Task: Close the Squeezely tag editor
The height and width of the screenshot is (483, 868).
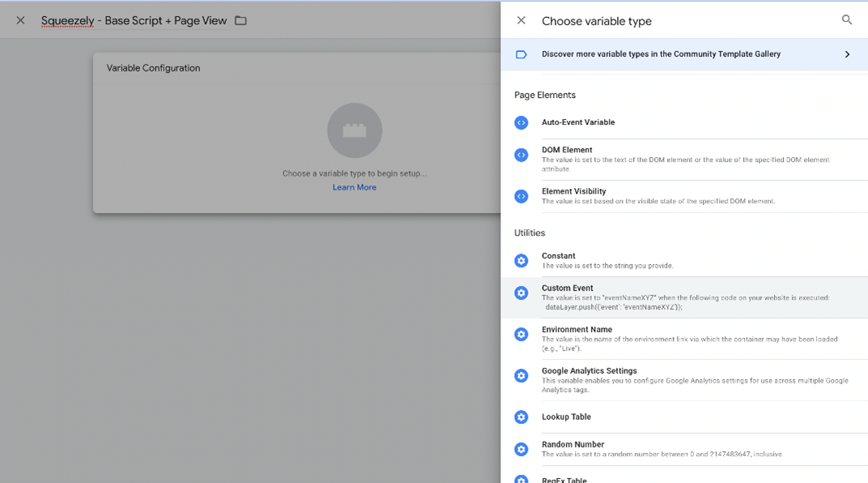Action: tap(20, 20)
